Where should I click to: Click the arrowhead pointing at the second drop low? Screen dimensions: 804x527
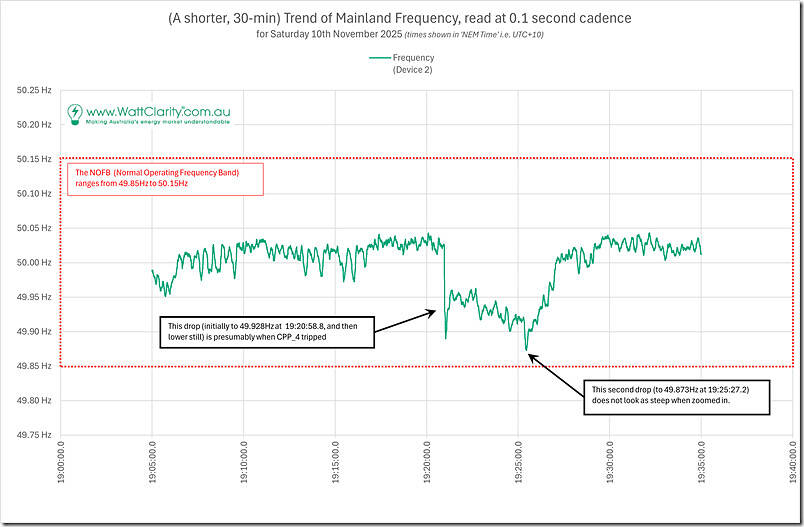coord(530,355)
